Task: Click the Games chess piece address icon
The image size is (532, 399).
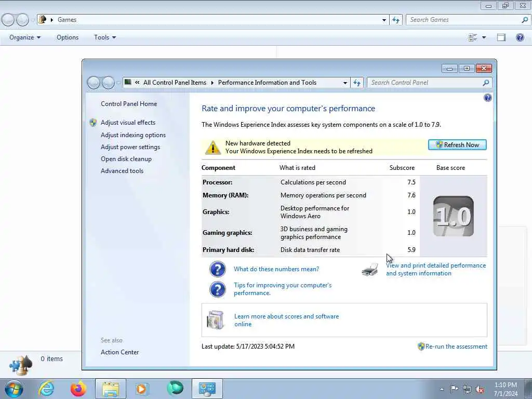Action: click(x=43, y=19)
